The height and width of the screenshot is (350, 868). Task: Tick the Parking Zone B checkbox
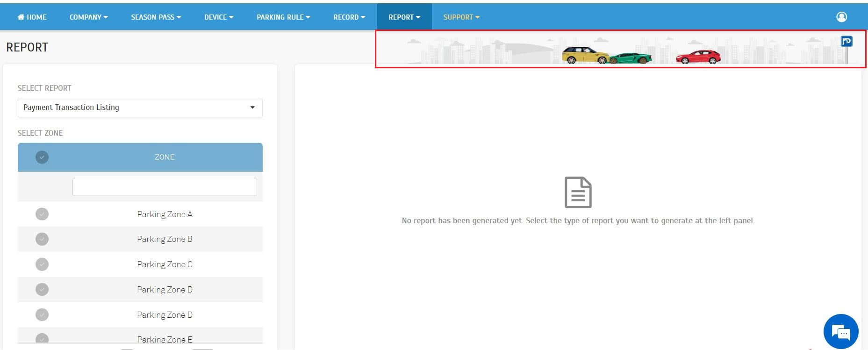click(x=42, y=239)
